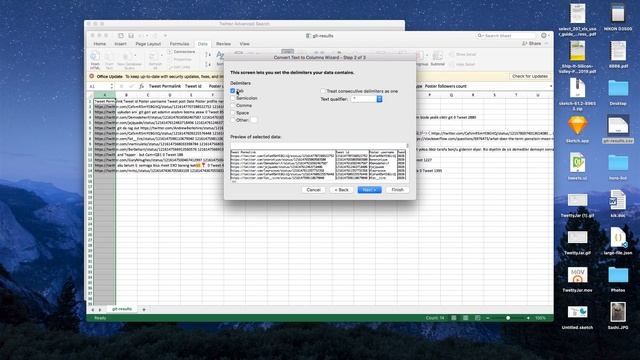Viewport: 640px width, 360px height.
Task: Click the From Text ribbon icon
Action: tap(109, 60)
